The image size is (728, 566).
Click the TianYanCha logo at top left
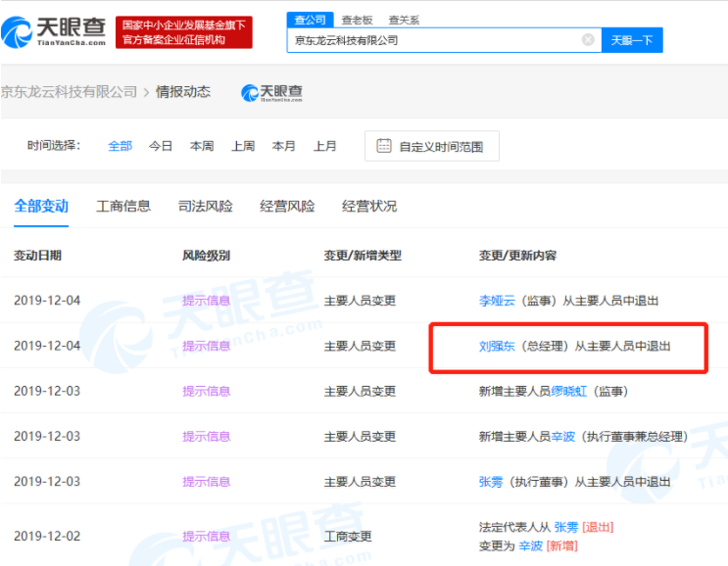[x=54, y=31]
